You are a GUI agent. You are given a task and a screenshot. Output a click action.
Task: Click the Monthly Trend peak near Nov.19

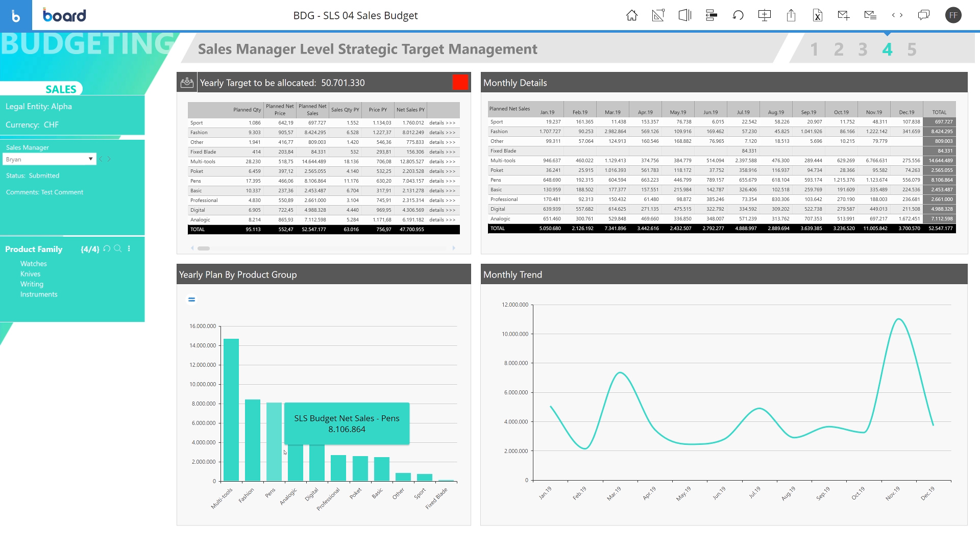point(898,319)
